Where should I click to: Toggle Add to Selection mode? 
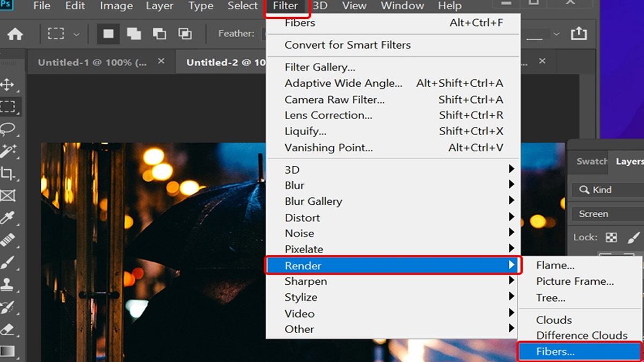click(x=134, y=34)
